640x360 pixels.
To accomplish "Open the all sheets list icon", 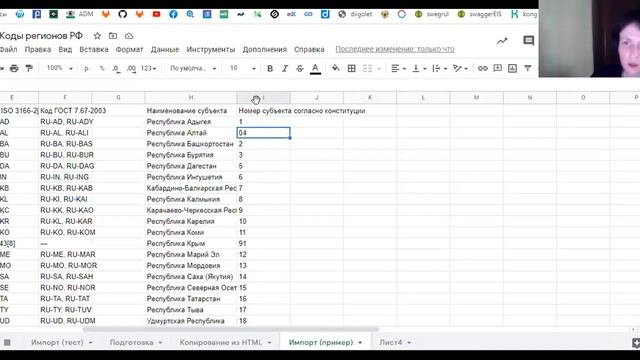I will [x=7, y=342].
